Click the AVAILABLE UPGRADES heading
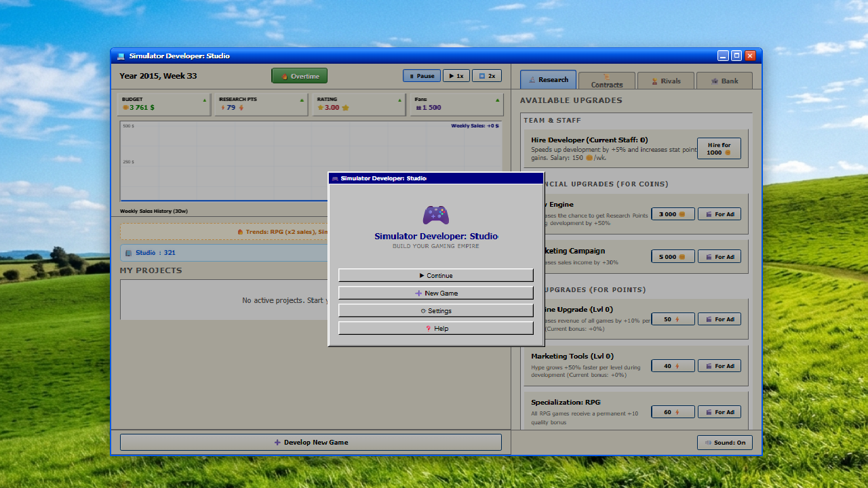Screen dimensions: 868x488 click(x=571, y=100)
